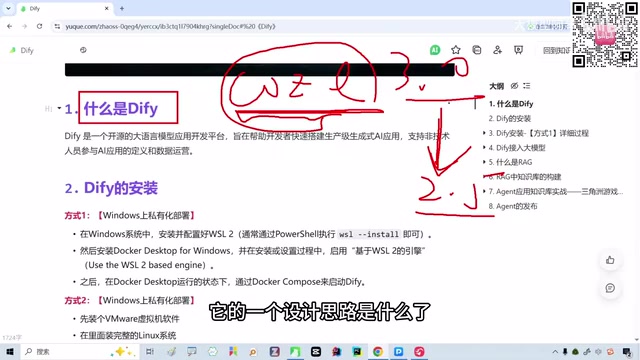Click the inline code wsl --install
Image resolution: width=640 pixels, height=360 pixels.
pyautogui.click(x=369, y=234)
